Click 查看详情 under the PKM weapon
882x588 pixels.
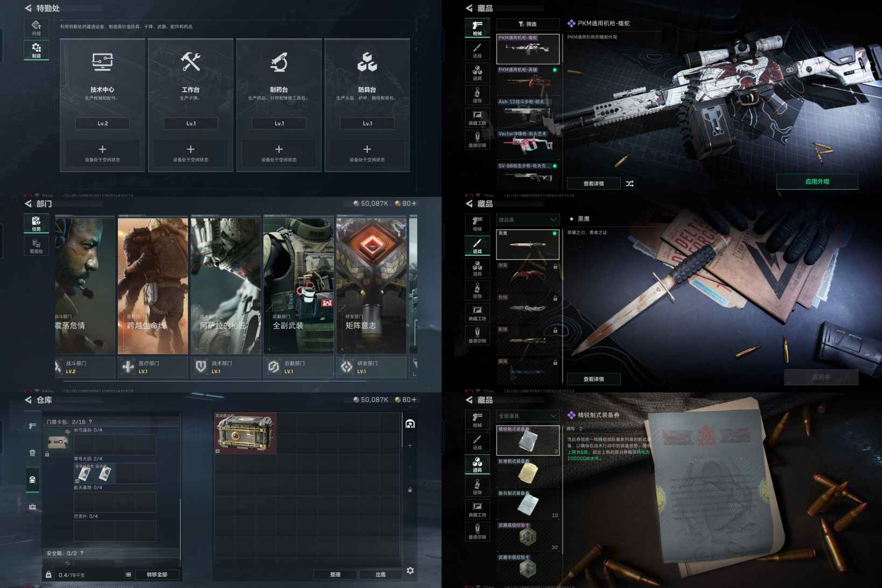tap(593, 184)
